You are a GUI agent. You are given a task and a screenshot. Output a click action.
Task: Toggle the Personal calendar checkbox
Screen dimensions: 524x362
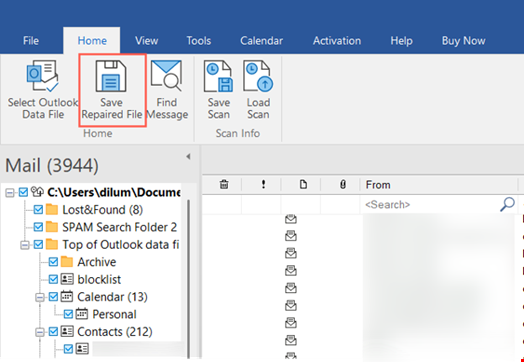click(69, 314)
